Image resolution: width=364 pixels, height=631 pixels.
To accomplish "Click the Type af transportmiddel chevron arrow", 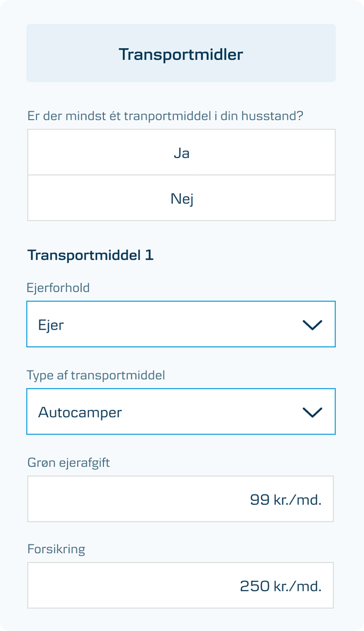I will [x=312, y=412].
